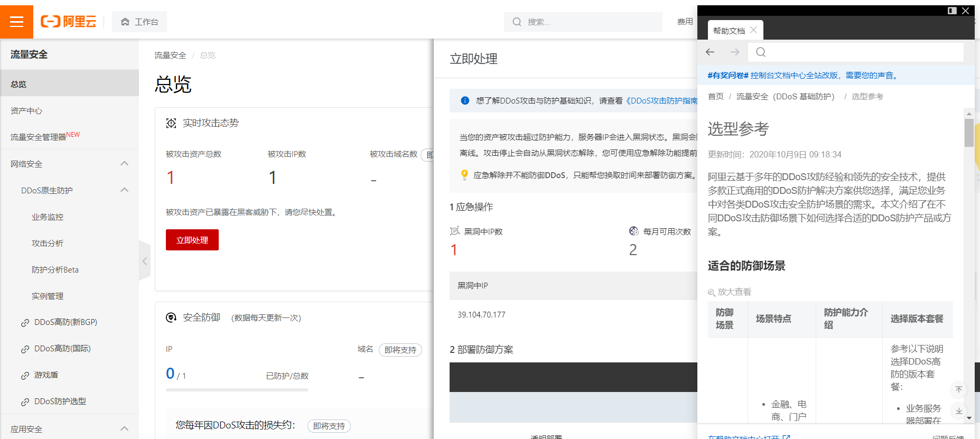Image resolution: width=980 pixels, height=439 pixels.
Task: Click the 即将支持 tag beside 域名
Action: coord(400,350)
